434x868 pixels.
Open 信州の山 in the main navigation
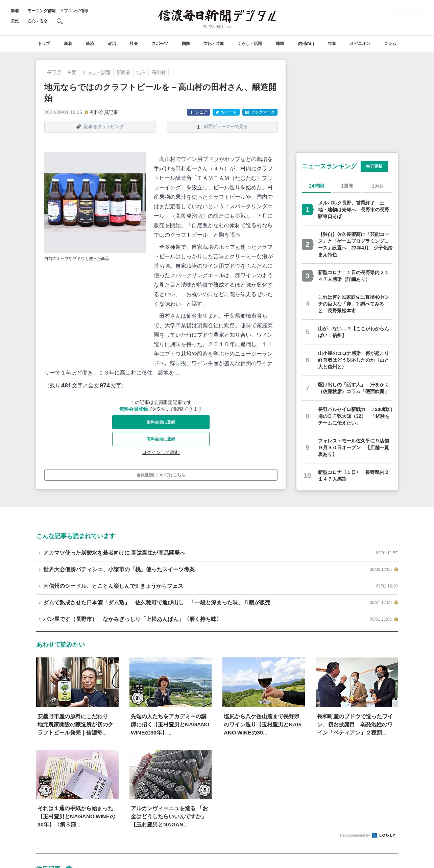tap(306, 44)
